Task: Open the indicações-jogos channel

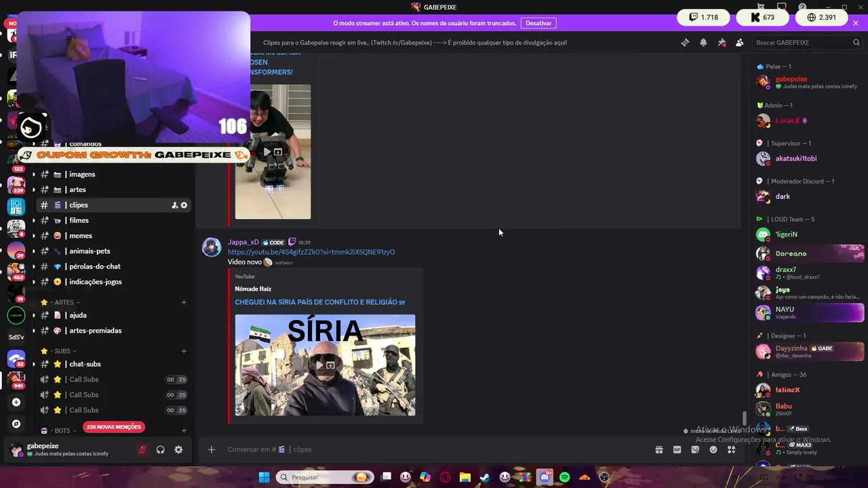Action: [112, 282]
